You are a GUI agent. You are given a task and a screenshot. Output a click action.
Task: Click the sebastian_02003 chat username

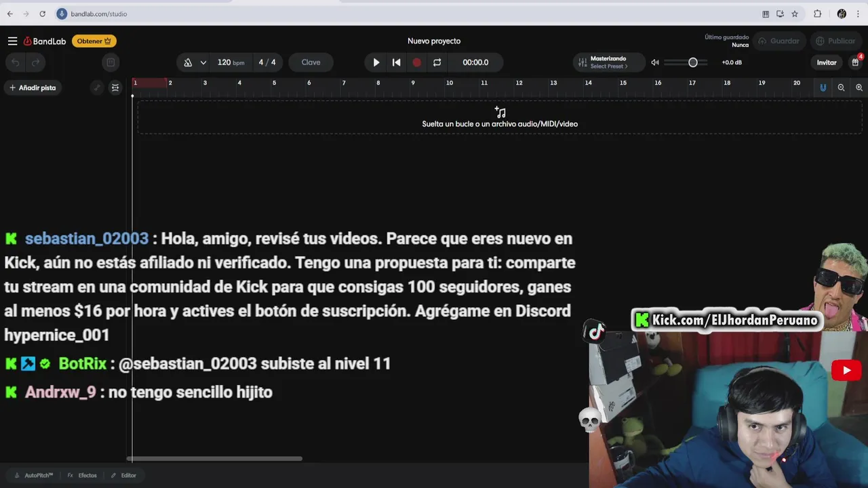(x=86, y=239)
